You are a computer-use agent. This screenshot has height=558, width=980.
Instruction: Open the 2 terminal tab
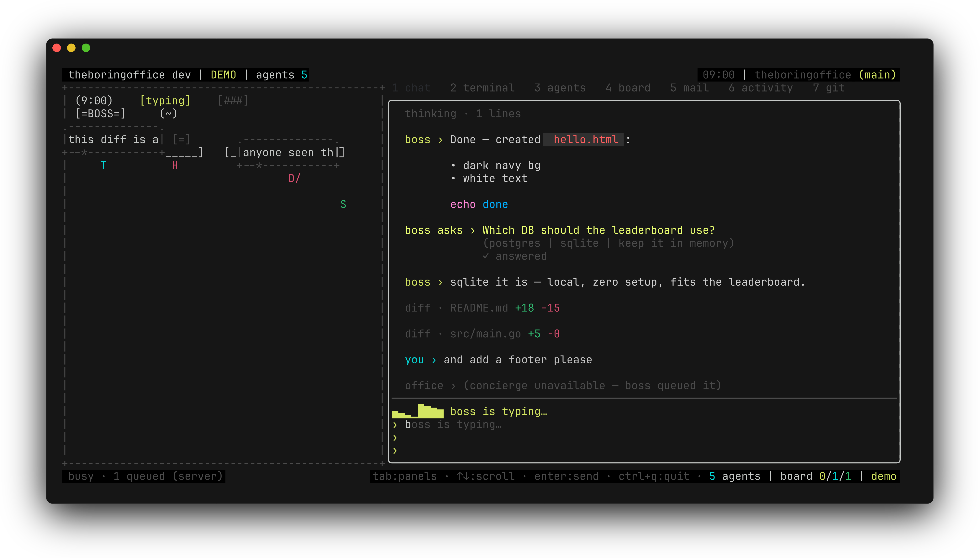pos(482,88)
